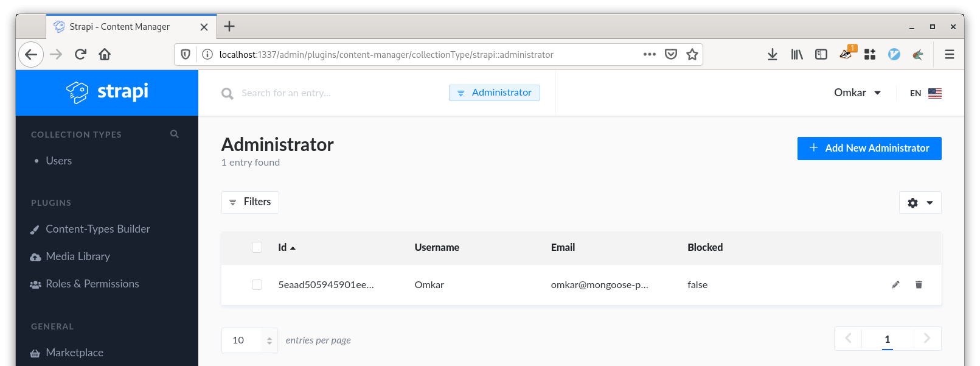Select all entries checkbox in table header
Image resolution: width=980 pixels, height=366 pixels.
[257, 247]
